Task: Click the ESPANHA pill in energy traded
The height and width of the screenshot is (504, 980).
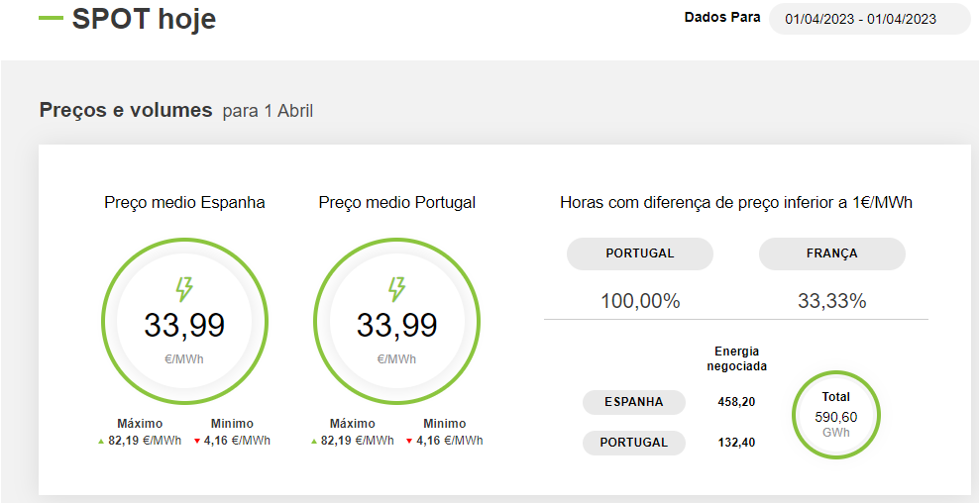Action: point(633,402)
